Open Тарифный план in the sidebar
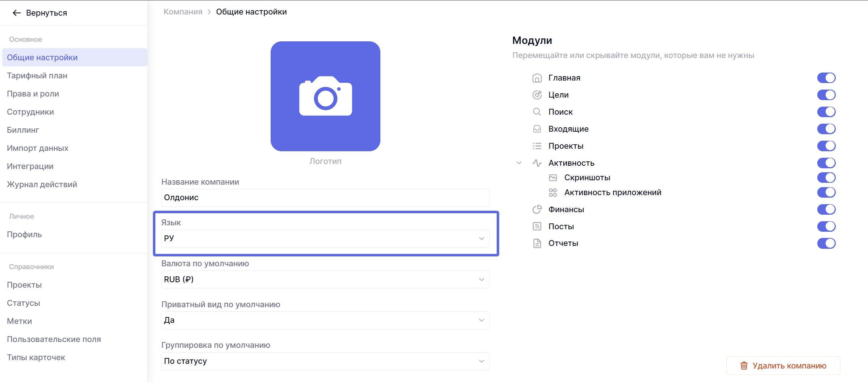 tap(37, 75)
